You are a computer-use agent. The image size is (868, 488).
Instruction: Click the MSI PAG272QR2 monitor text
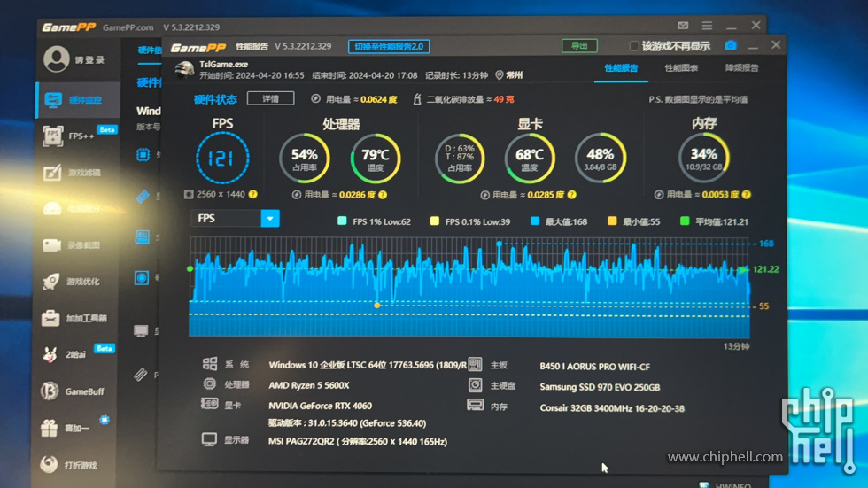coord(358,442)
